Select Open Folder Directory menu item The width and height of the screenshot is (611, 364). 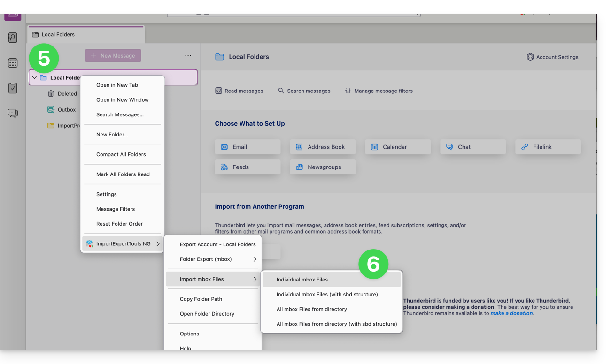point(207,314)
